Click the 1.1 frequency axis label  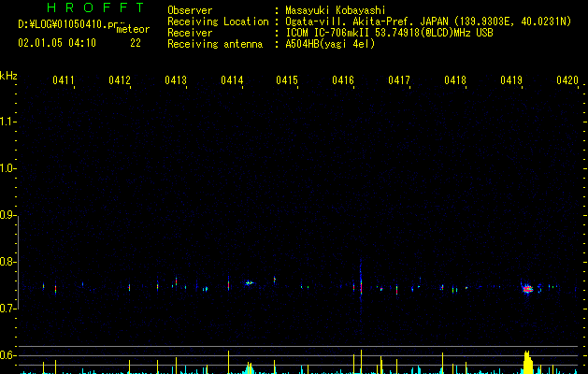coord(7,122)
